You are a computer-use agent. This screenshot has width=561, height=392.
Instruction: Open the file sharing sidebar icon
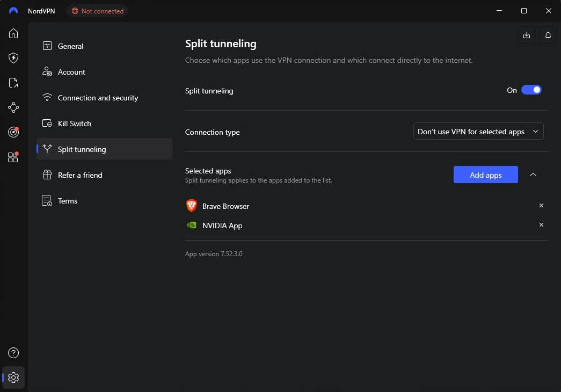tap(12, 83)
